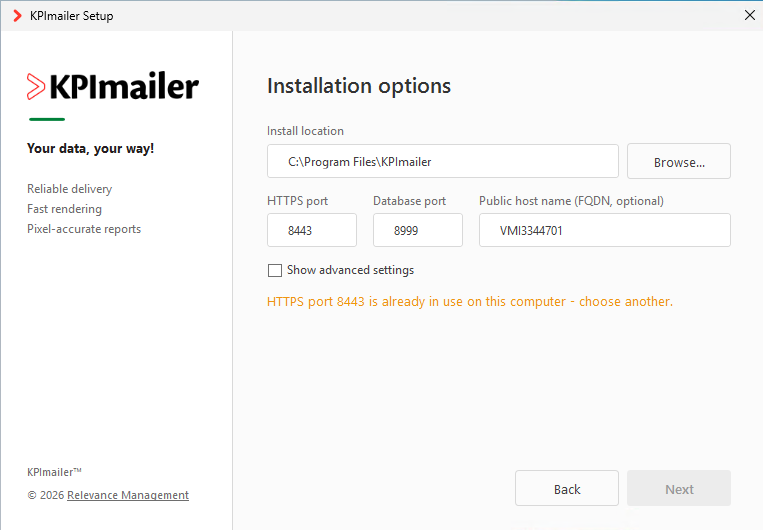
Task: Click the 'Install location' label
Action: pos(305,131)
